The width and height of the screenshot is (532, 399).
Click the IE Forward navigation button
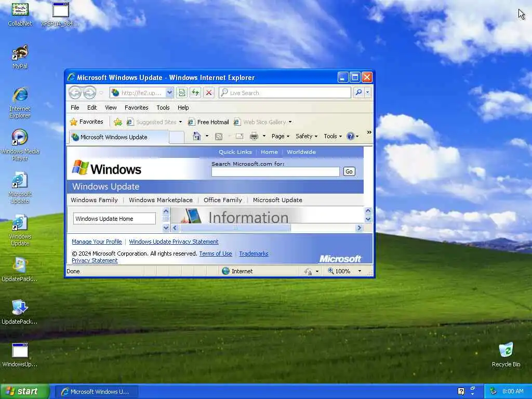click(x=89, y=92)
